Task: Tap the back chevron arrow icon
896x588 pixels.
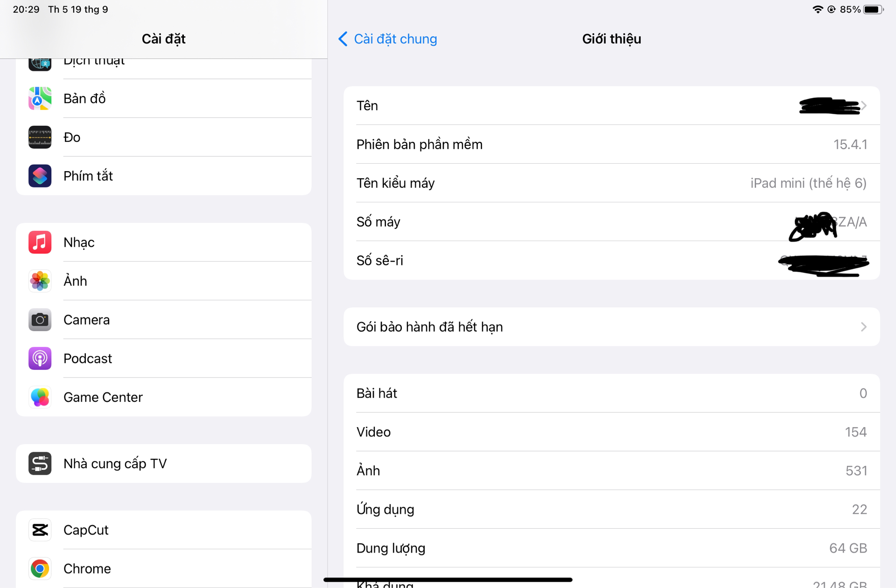Action: [343, 39]
